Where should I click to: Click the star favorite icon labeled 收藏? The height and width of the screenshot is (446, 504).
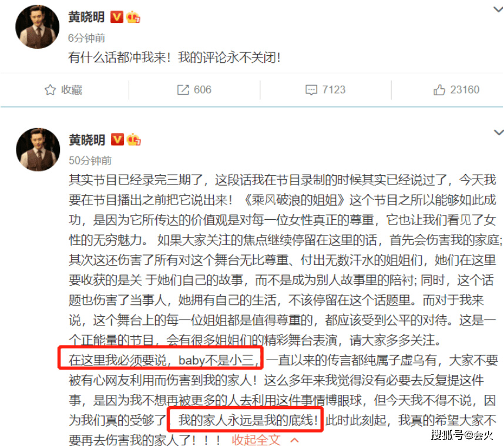pos(50,90)
